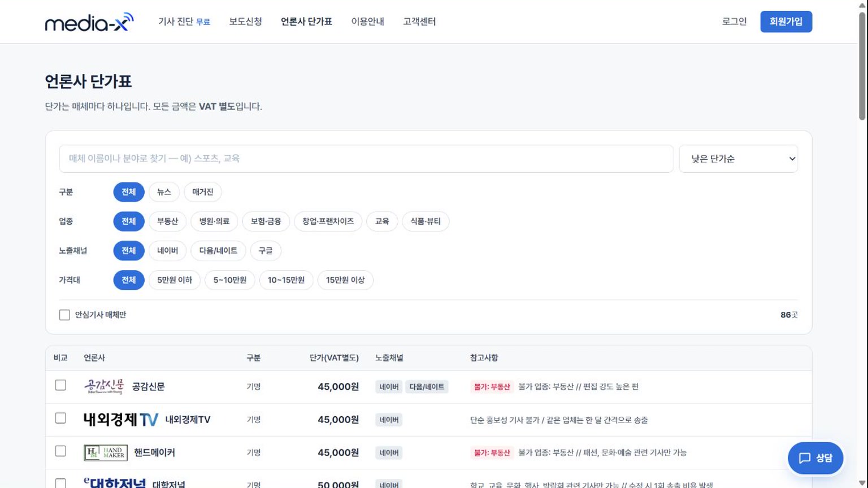Click 불가: 부동산 badge in 핸드메이커 row
This screenshot has width=868, height=488.
[x=492, y=452]
